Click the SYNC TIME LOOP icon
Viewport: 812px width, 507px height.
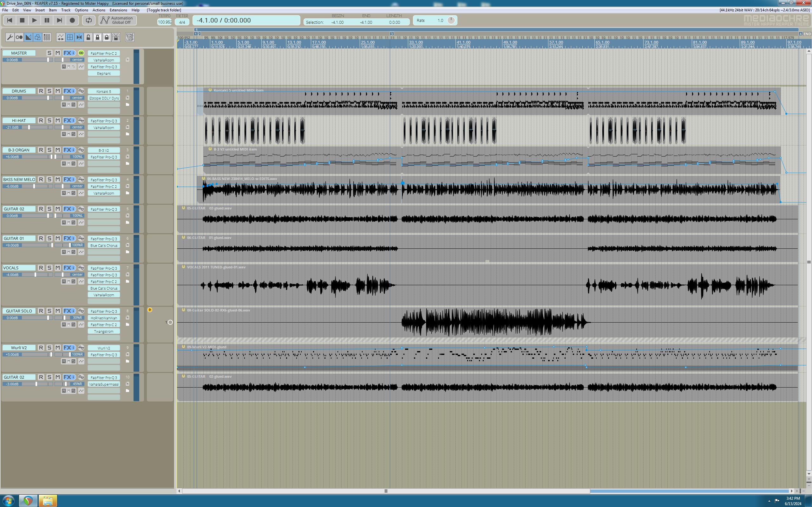tap(130, 37)
